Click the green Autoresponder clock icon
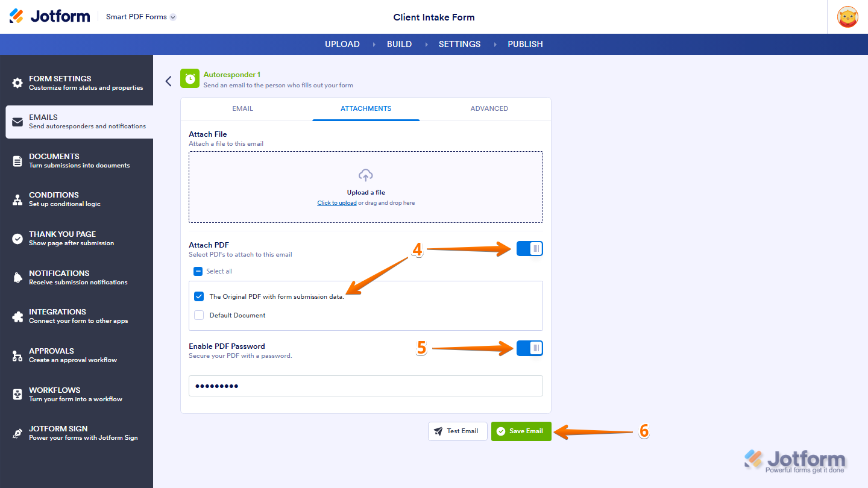This screenshot has width=868, height=488. pyautogui.click(x=189, y=79)
